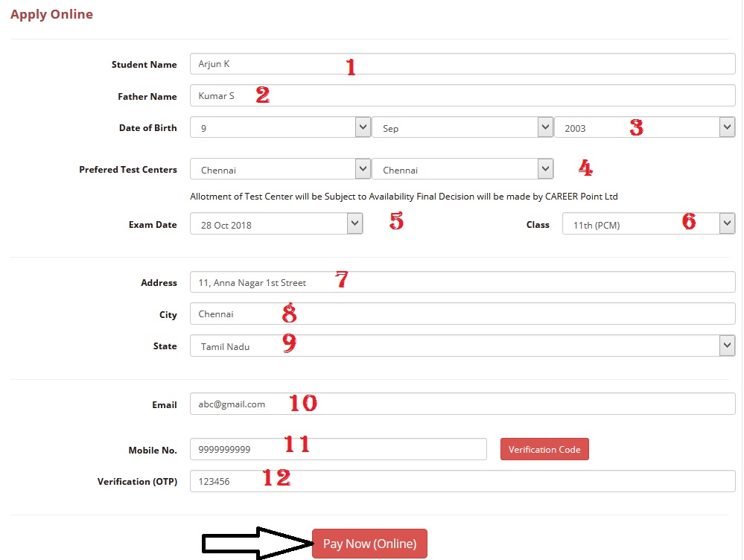Open the first Preferred Test Centers dropdown

pos(280,170)
